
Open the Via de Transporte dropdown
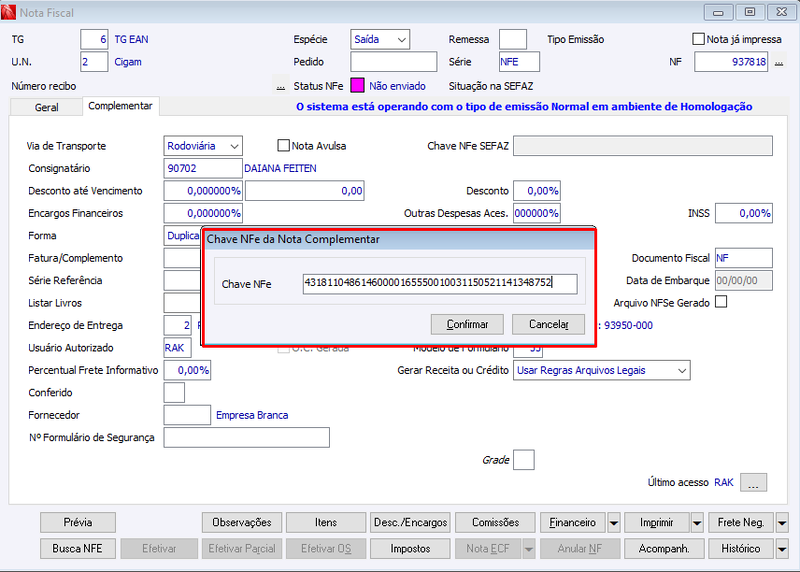(x=203, y=146)
